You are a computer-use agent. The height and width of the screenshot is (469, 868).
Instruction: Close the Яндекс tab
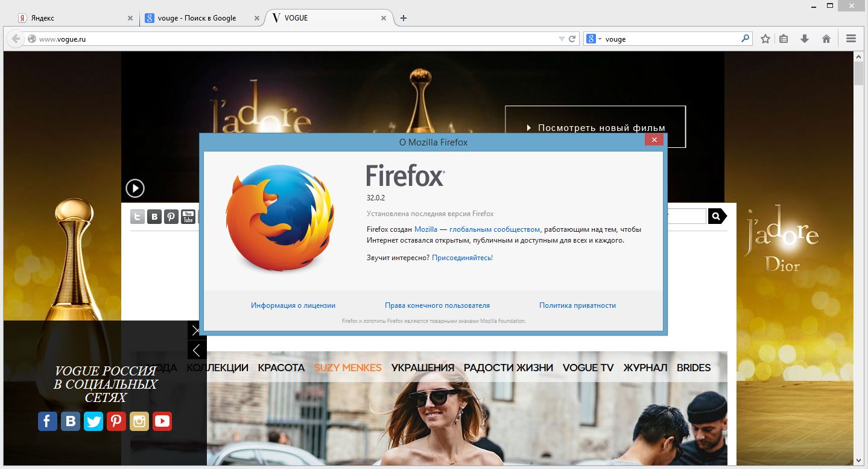(130, 18)
